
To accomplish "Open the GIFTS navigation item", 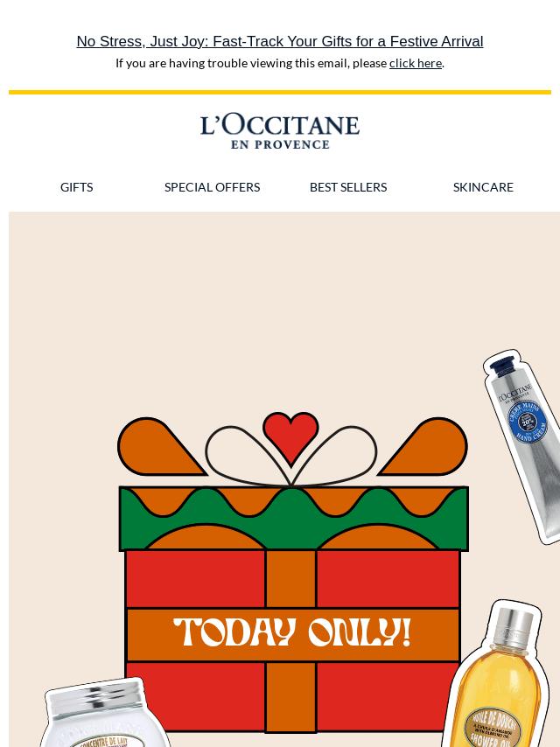I will pos(77,187).
